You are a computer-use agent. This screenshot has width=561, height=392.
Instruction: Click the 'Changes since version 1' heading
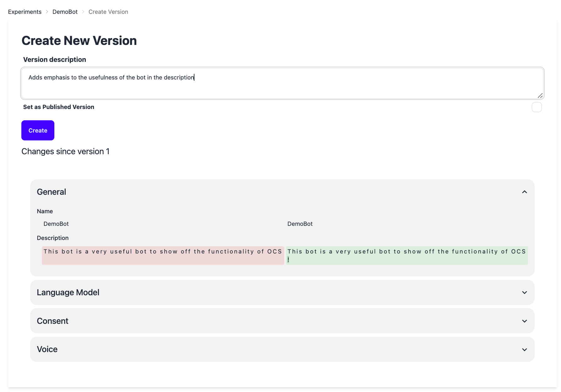pyautogui.click(x=65, y=151)
